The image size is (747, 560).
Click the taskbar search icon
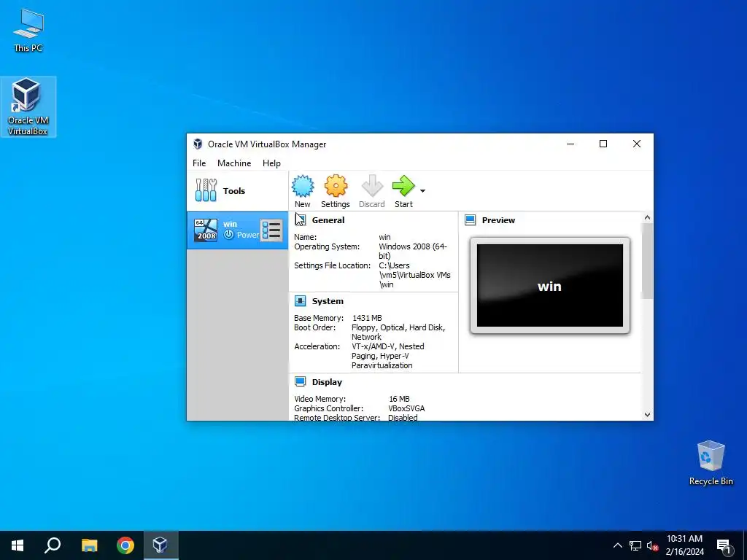pyautogui.click(x=53, y=545)
